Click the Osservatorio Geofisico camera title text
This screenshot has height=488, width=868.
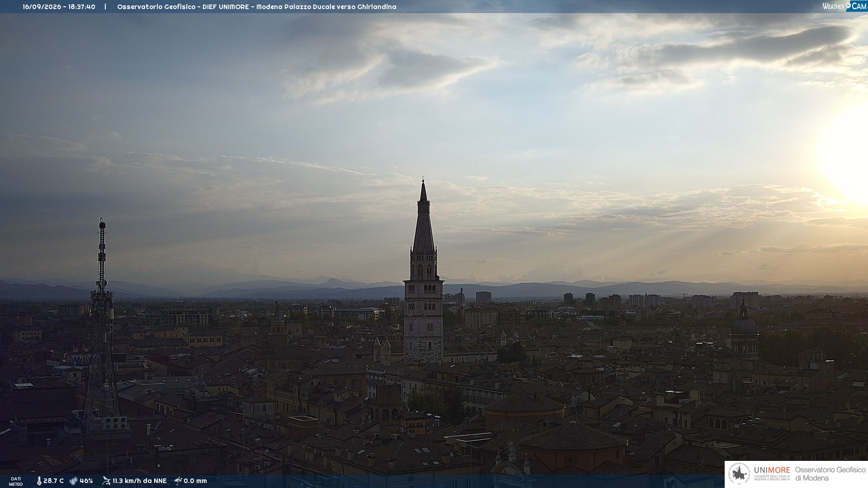pyautogui.click(x=256, y=7)
